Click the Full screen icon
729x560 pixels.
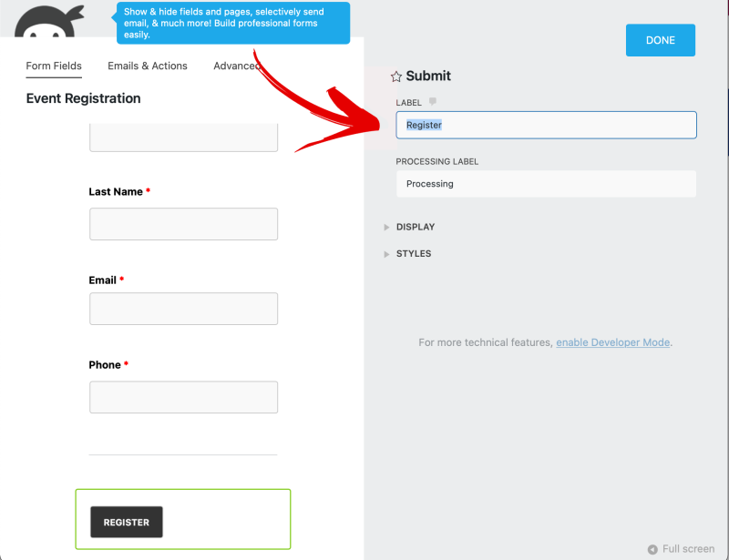click(x=653, y=549)
